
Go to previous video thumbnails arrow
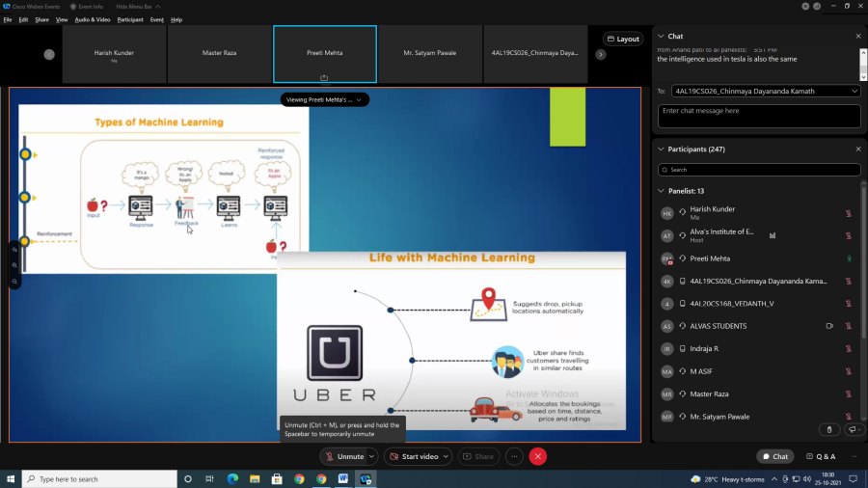pyautogui.click(x=49, y=54)
